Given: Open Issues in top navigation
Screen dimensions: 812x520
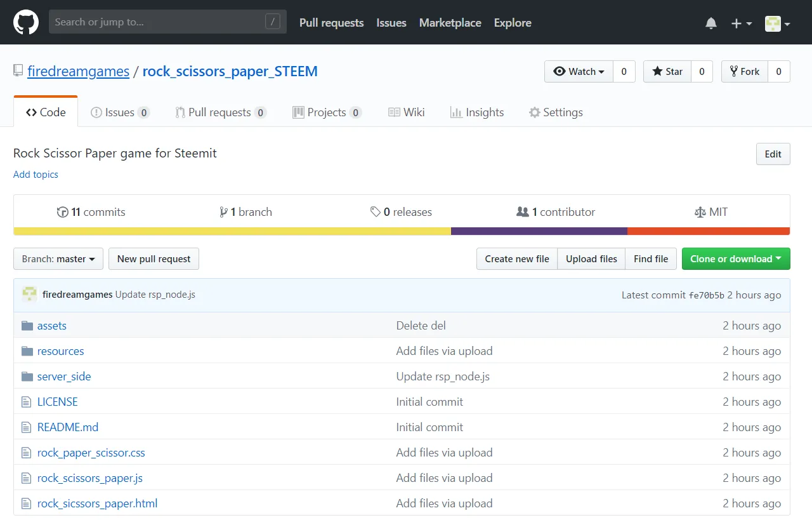Looking at the screenshot, I should (391, 23).
